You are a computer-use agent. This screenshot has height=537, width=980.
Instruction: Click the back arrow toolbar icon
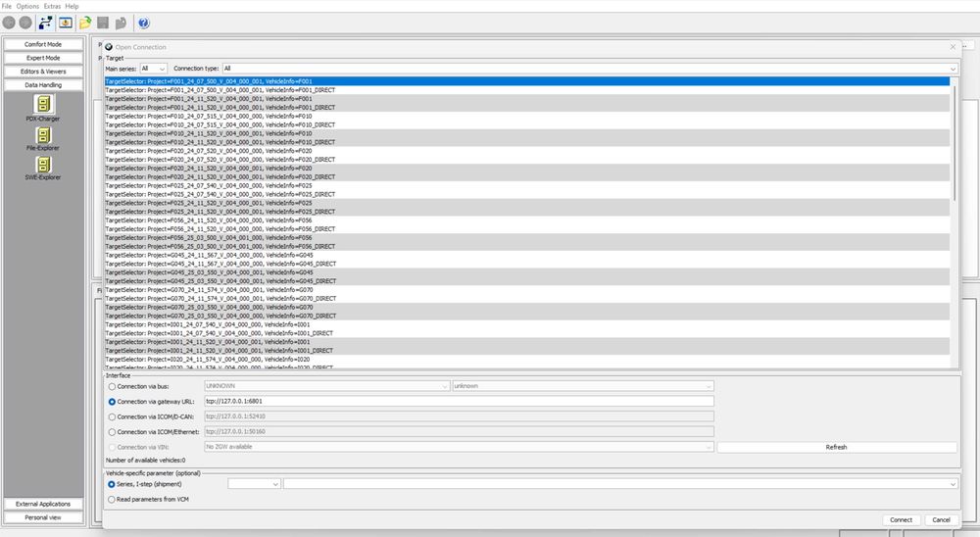click(9, 24)
